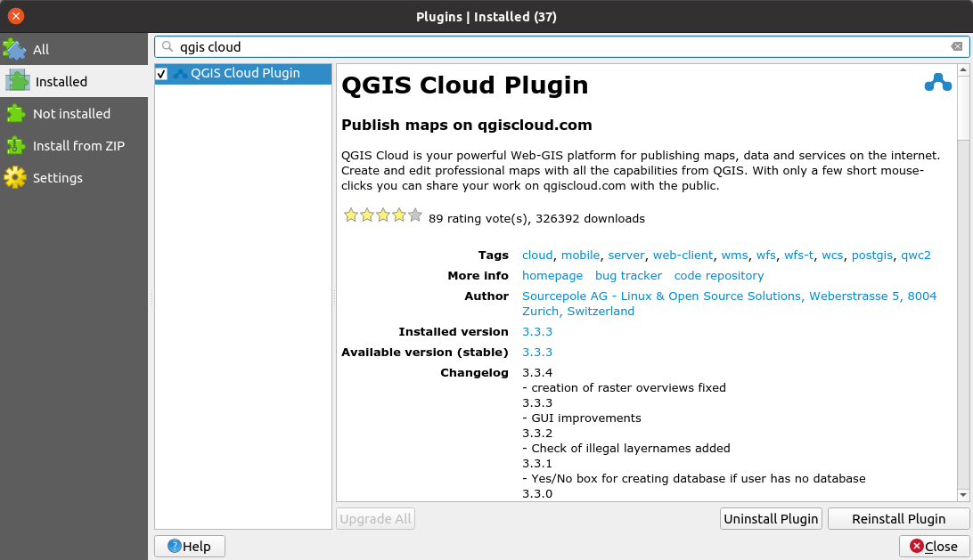The height and width of the screenshot is (560, 973).
Task: Click the fifth grey rating star
Action: (415, 215)
